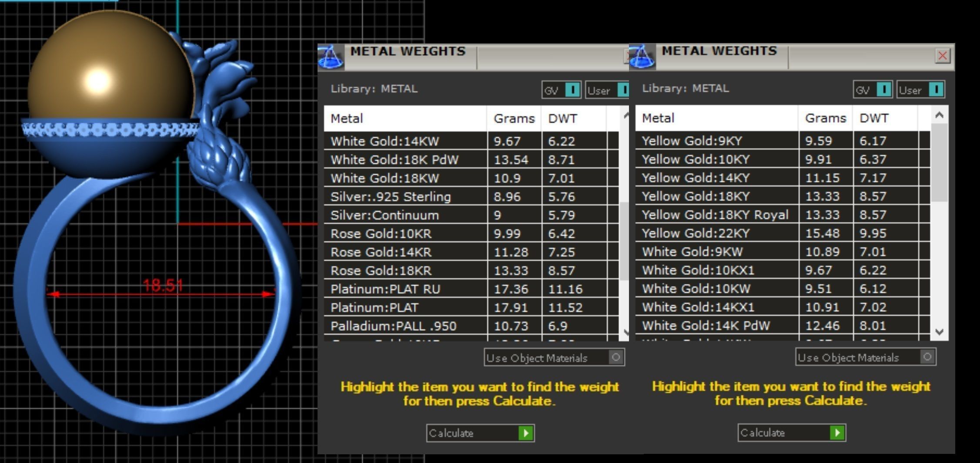This screenshot has width=980, height=463.
Task: Toggle the GV library switch in right window
Action: (x=873, y=90)
